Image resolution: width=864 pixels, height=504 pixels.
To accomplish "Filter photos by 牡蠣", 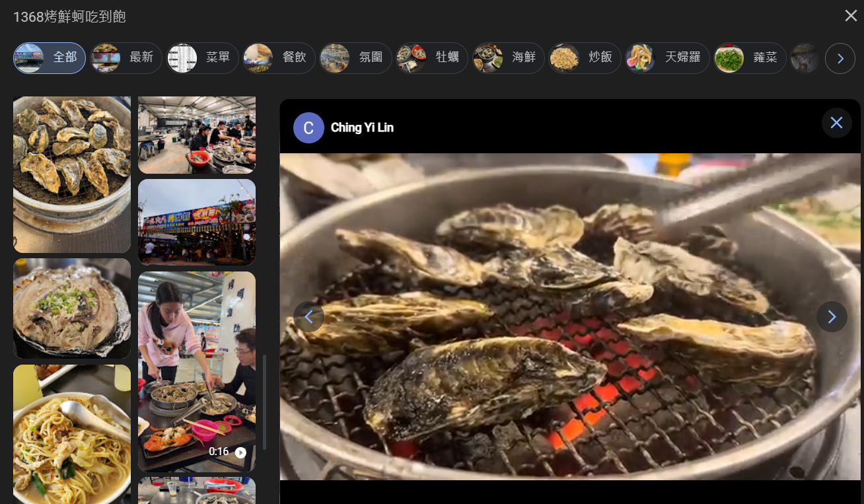I will point(432,58).
